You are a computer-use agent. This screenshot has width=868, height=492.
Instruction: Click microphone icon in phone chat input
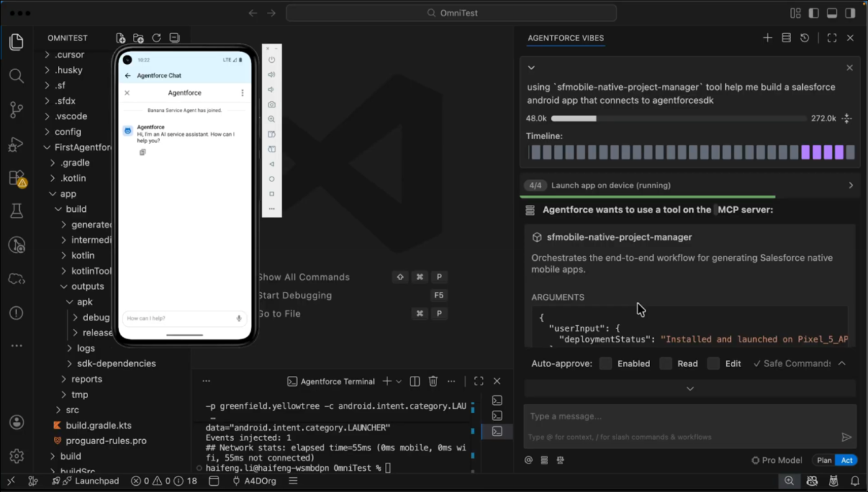coord(239,318)
